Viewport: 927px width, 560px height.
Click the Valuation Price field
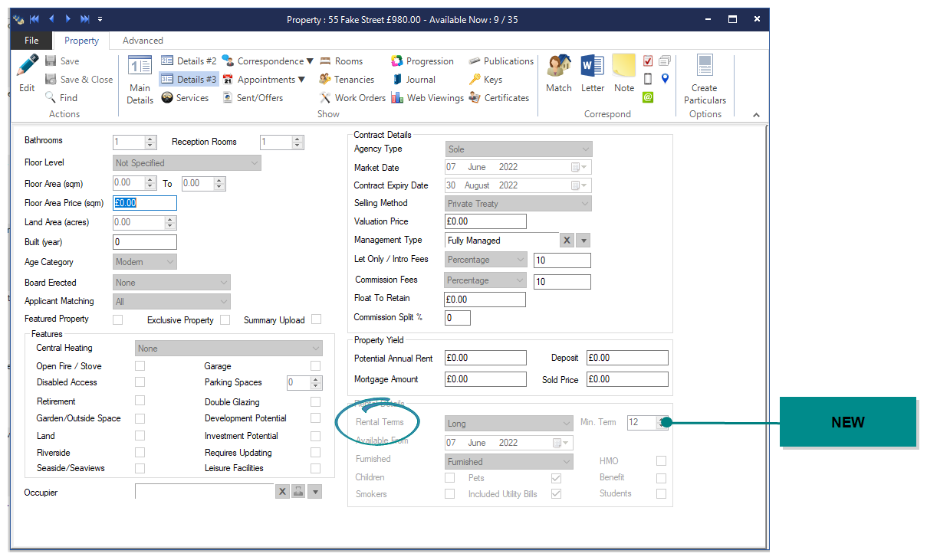pos(485,222)
